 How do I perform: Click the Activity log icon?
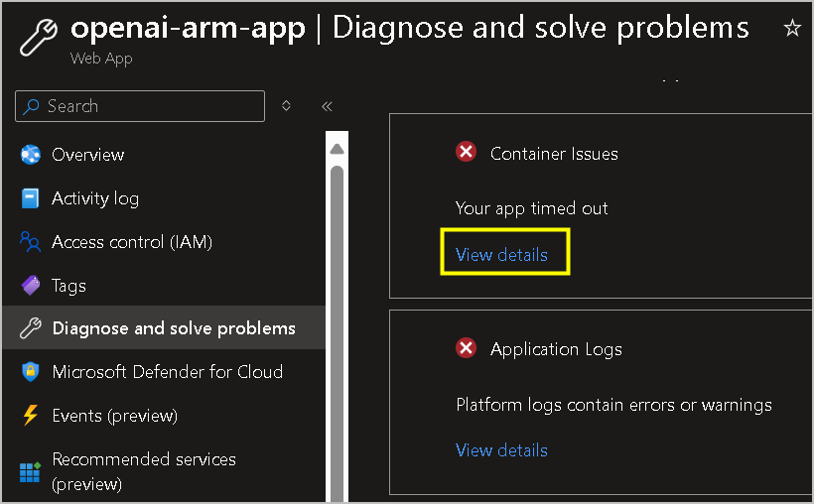click(x=31, y=198)
